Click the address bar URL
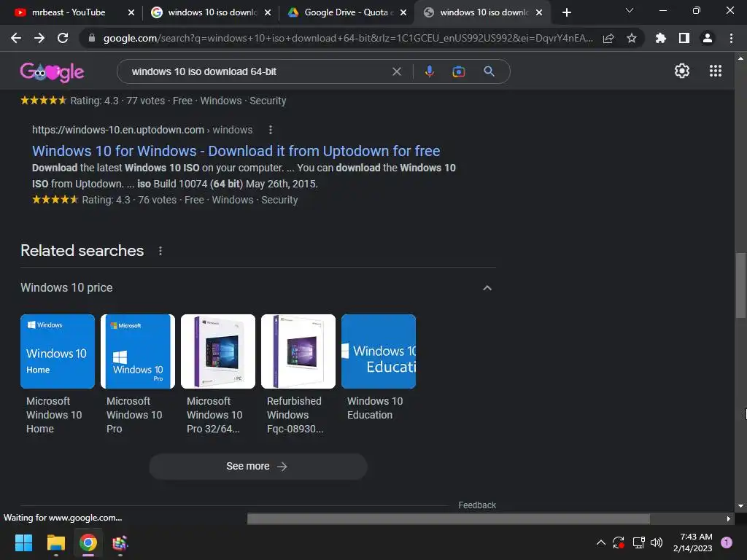Screen dimensions: 747x560 click(x=348, y=38)
